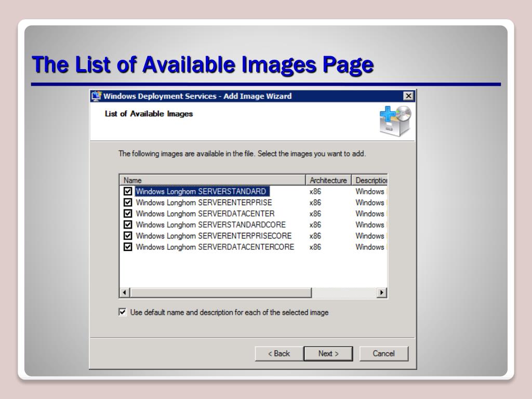The height and width of the screenshot is (399, 532).
Task: Click the Description column header
Action: pyautogui.click(x=370, y=180)
